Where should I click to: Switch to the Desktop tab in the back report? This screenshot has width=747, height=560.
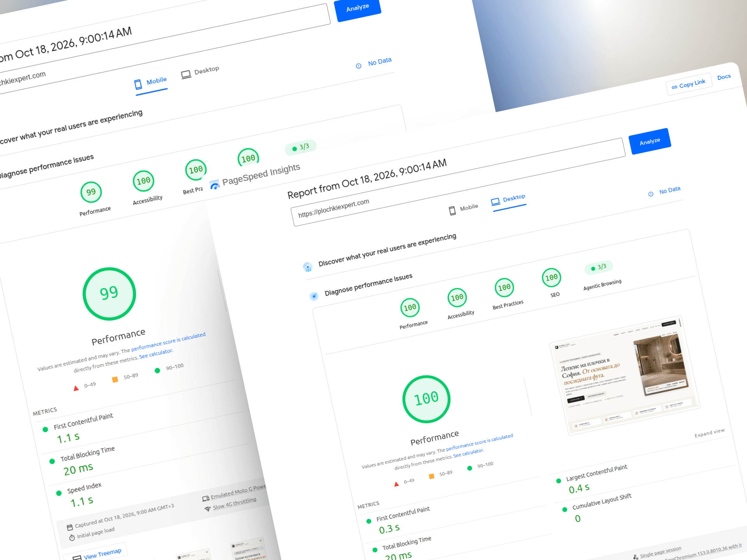point(200,72)
